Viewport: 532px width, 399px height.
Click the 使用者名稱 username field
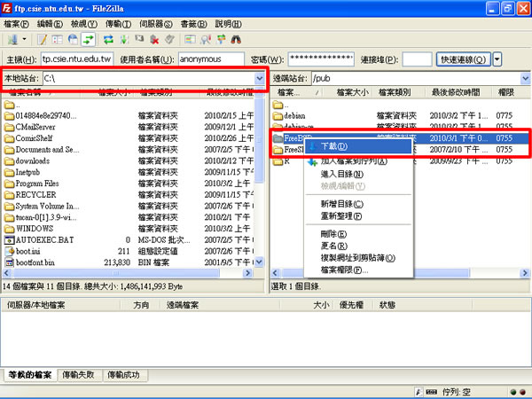point(211,59)
